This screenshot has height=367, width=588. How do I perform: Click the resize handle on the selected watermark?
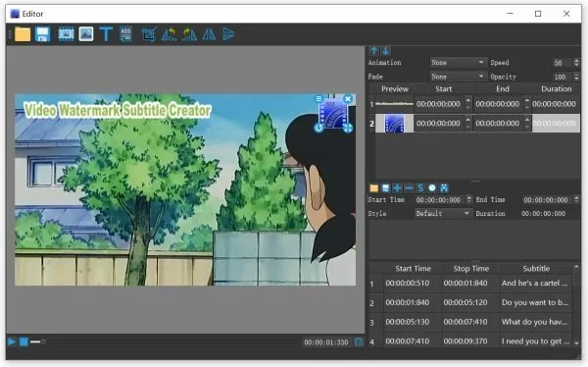click(348, 129)
